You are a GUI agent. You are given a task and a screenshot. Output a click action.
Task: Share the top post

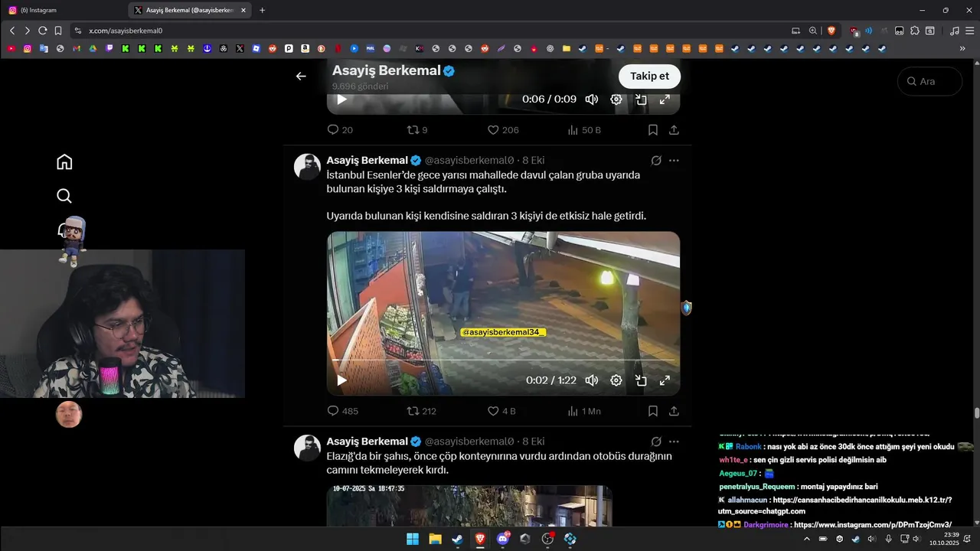[x=674, y=130]
